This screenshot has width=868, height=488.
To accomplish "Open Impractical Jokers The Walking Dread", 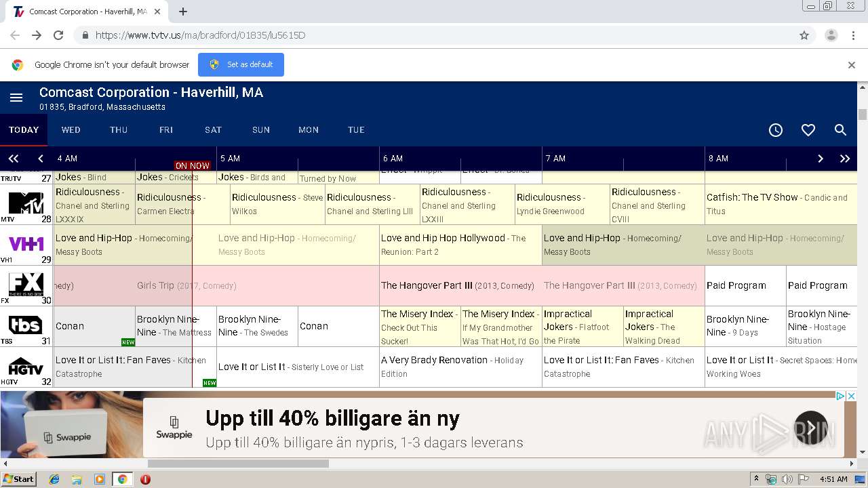I will [664, 326].
